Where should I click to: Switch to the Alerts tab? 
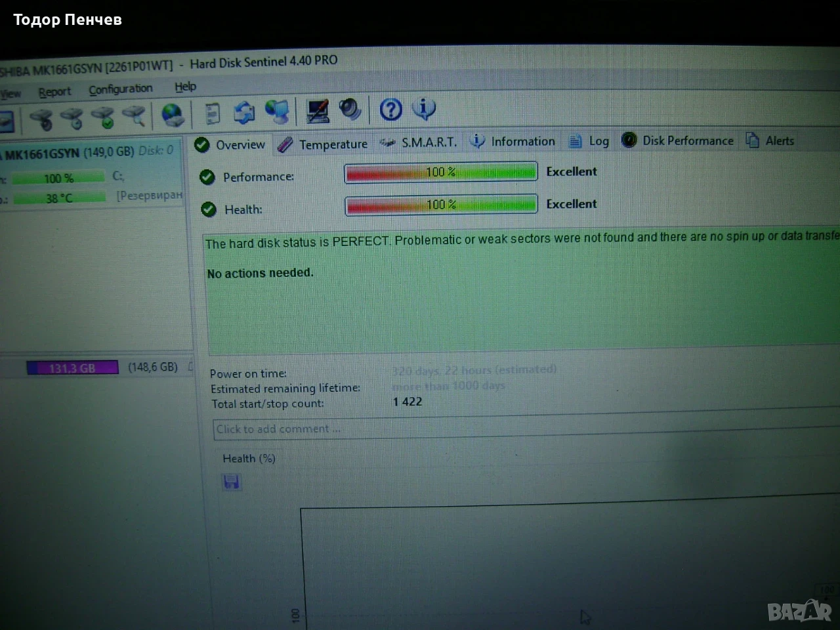point(770,140)
